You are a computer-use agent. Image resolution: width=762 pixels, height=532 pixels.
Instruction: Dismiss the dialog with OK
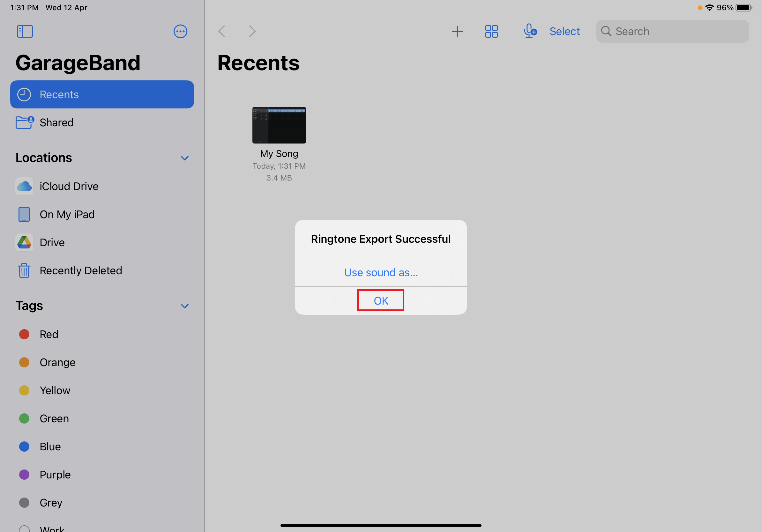click(x=381, y=300)
